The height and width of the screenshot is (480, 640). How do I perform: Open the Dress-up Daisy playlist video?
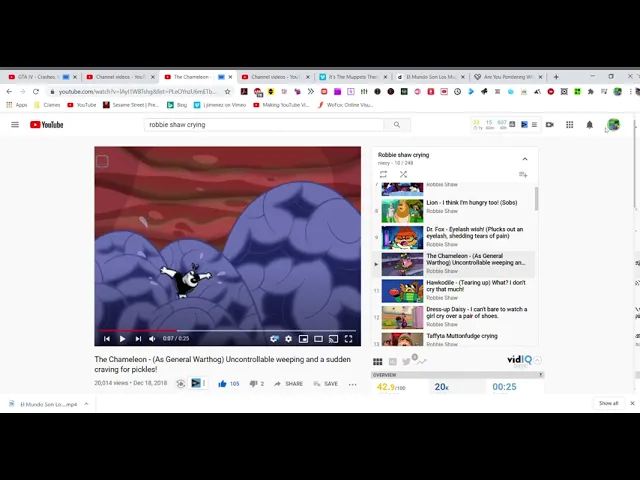point(455,317)
